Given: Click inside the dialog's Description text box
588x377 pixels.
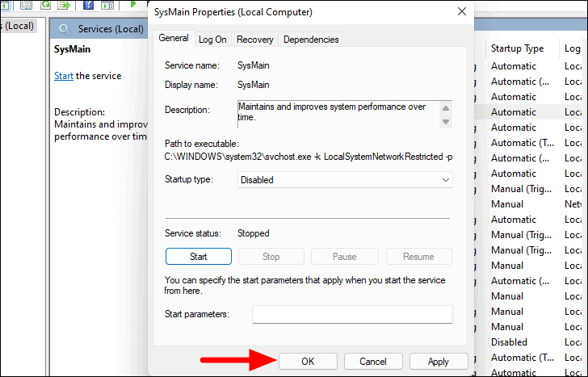Looking at the screenshot, I should click(x=338, y=115).
